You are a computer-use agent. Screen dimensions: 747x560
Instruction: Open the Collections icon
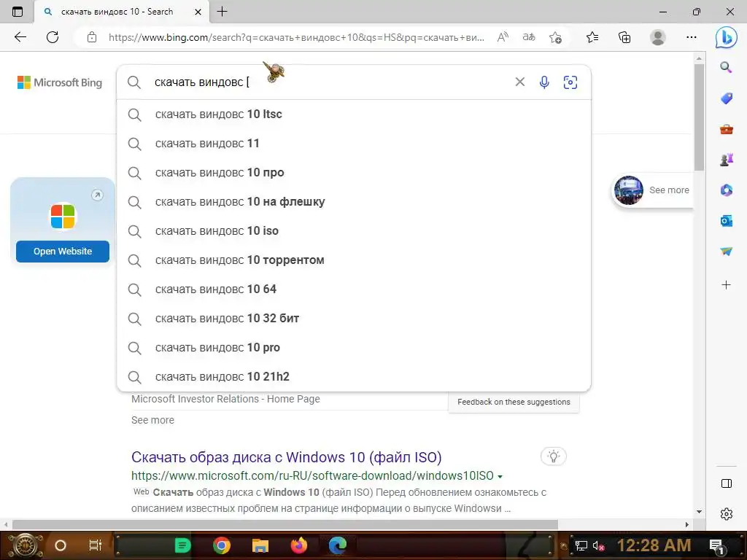(624, 37)
